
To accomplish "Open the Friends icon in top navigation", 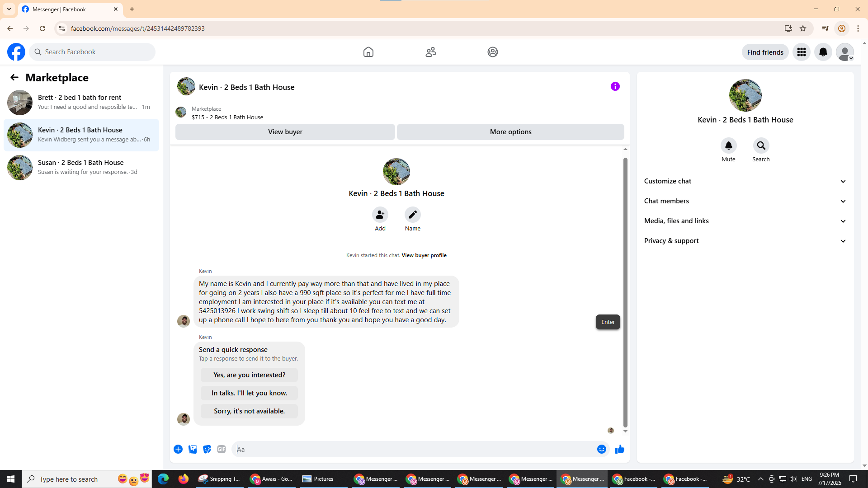I will click(431, 52).
